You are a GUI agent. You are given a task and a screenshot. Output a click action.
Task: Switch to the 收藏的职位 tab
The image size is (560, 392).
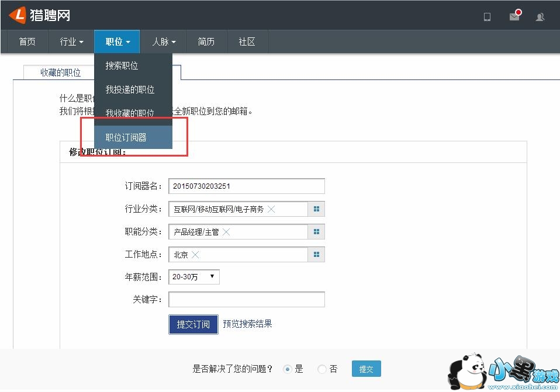click(60, 72)
